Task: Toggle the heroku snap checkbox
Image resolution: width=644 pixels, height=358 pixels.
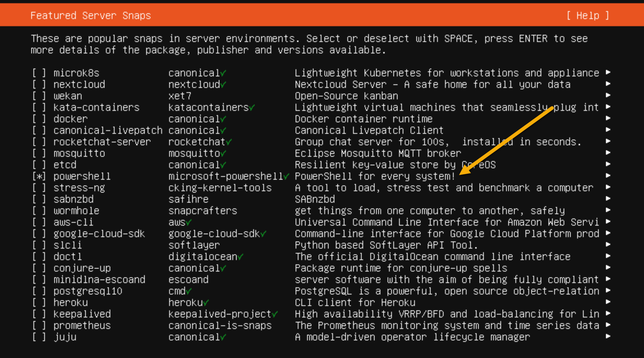Action: (39, 303)
